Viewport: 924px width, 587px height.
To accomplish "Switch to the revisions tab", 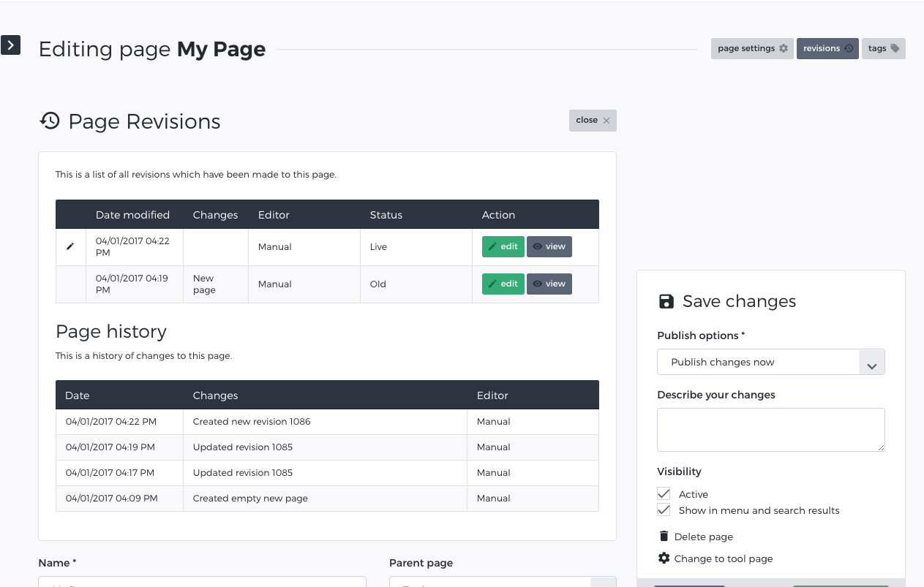I will [x=827, y=48].
